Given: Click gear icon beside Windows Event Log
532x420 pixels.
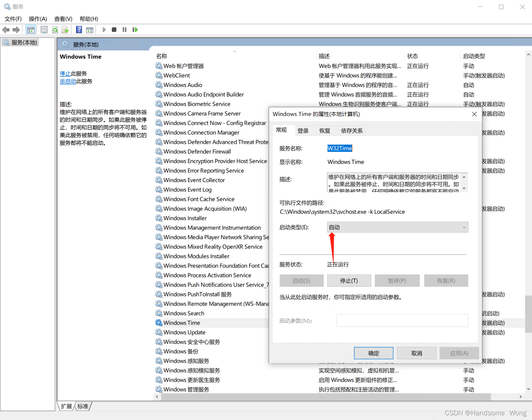Looking at the screenshot, I should pyautogui.click(x=159, y=190).
